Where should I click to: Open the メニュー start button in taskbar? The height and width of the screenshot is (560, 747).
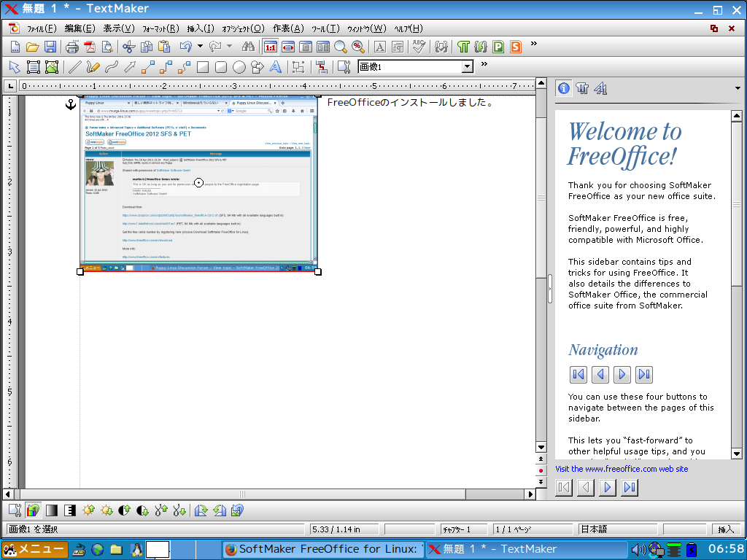click(35, 550)
